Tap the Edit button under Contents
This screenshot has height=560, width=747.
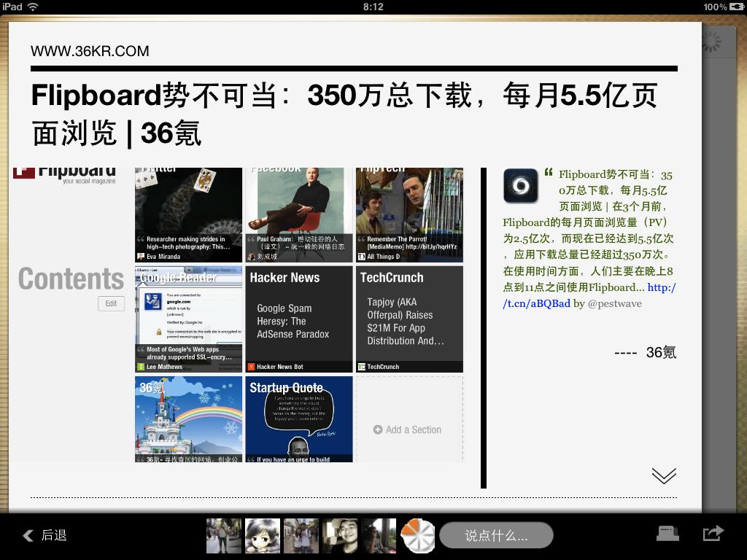(x=111, y=303)
